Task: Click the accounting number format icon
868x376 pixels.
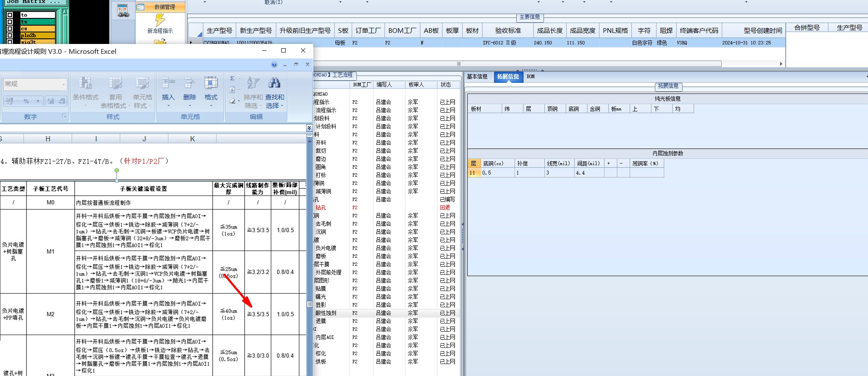Action: [x=9, y=101]
